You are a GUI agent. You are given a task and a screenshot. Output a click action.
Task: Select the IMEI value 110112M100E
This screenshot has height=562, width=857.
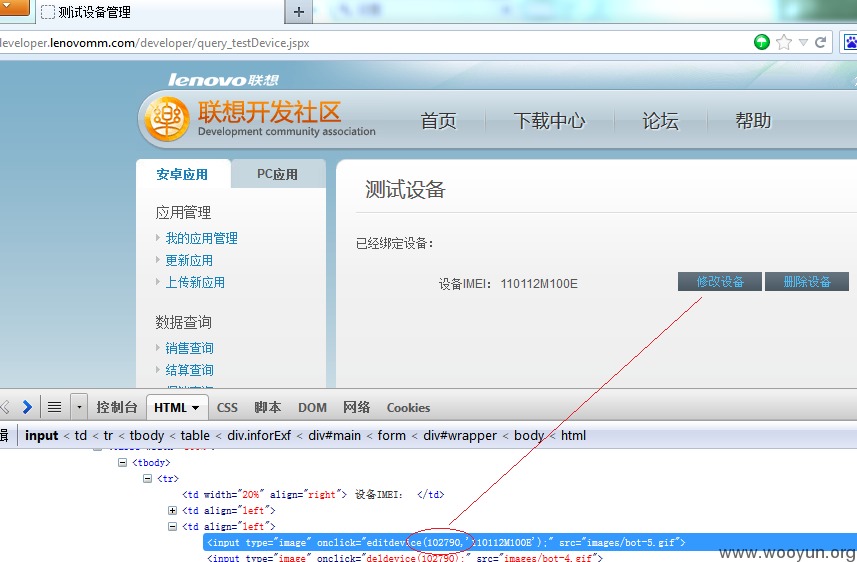pos(539,284)
